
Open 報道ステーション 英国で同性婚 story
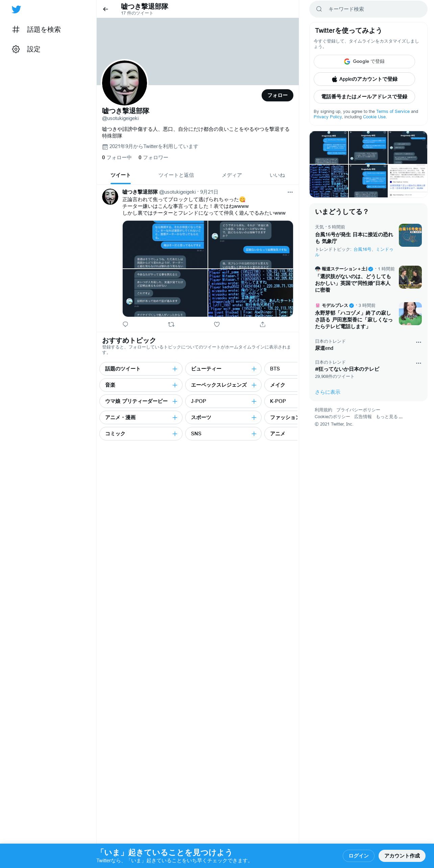[353, 283]
